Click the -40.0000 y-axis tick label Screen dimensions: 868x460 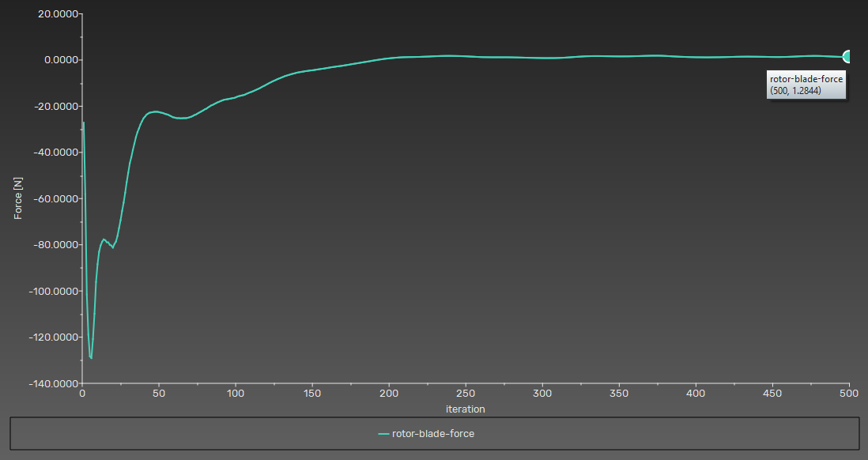(x=51, y=153)
